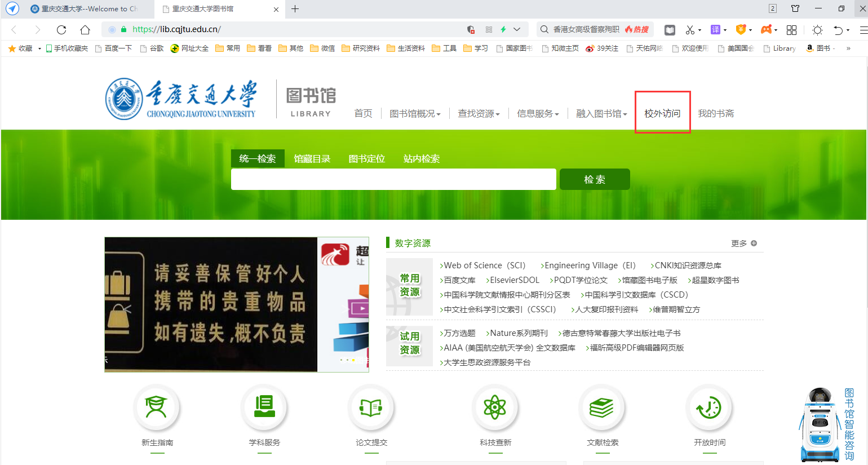Go to browser home page icon
The image size is (868, 465).
(x=85, y=30)
